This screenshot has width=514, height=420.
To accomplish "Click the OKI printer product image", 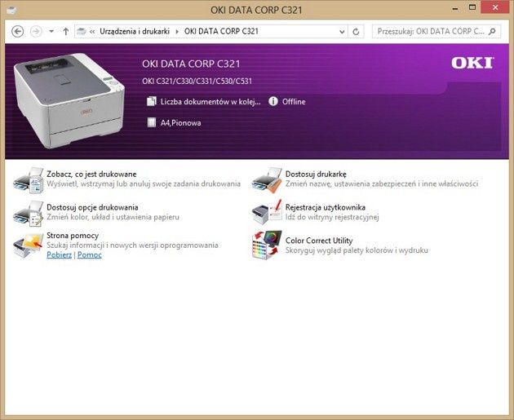I will coord(69,100).
